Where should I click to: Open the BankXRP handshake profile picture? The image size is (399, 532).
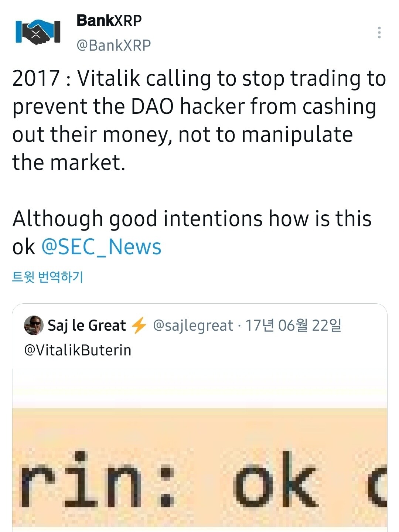[x=38, y=33]
